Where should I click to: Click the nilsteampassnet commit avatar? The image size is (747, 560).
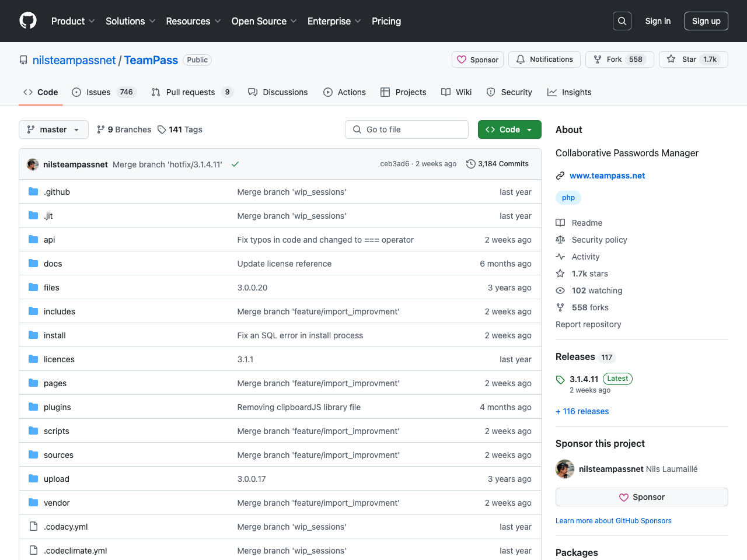click(x=33, y=164)
